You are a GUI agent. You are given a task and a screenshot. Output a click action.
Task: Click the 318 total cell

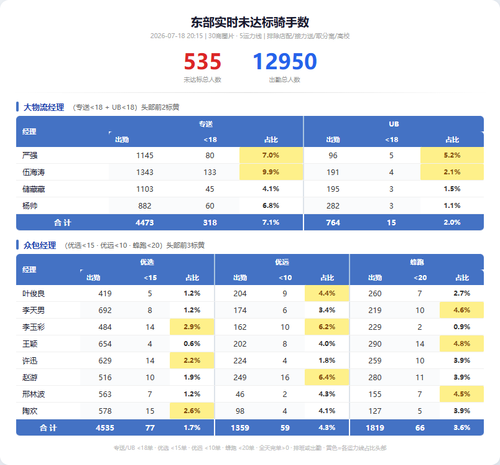(210, 223)
